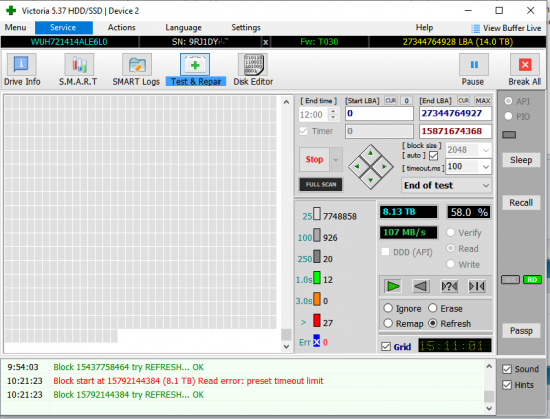Click the Recall button
550x419 pixels.
[521, 203]
